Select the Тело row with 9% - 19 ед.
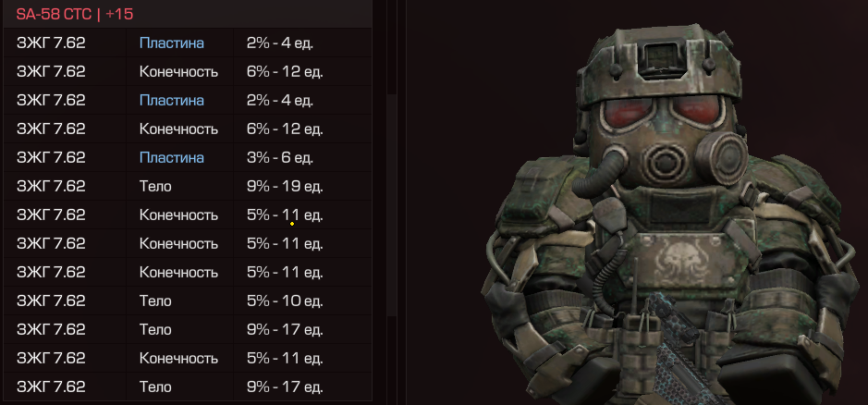 pyautogui.click(x=188, y=186)
